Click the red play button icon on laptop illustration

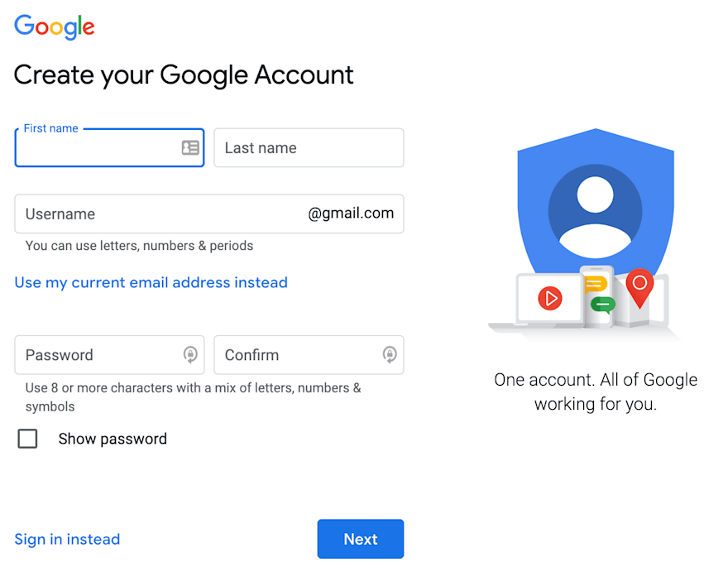[550, 298]
